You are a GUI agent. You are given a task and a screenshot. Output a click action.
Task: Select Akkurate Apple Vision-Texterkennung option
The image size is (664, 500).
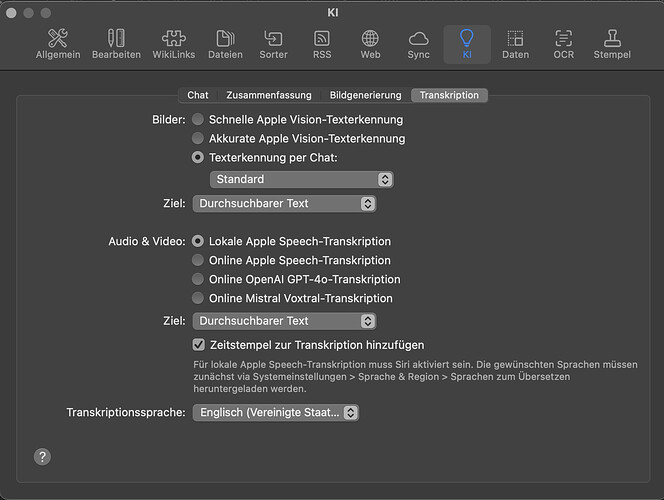(x=198, y=139)
